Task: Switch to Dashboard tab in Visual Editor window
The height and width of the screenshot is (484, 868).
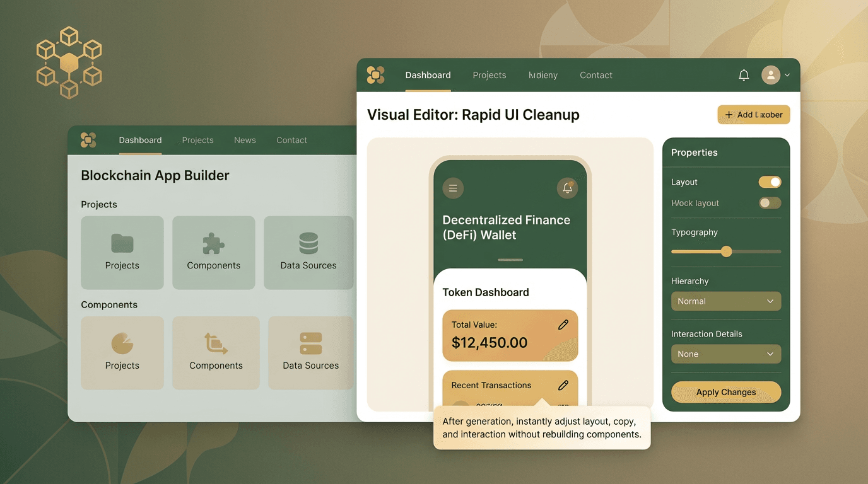Action: 428,75
